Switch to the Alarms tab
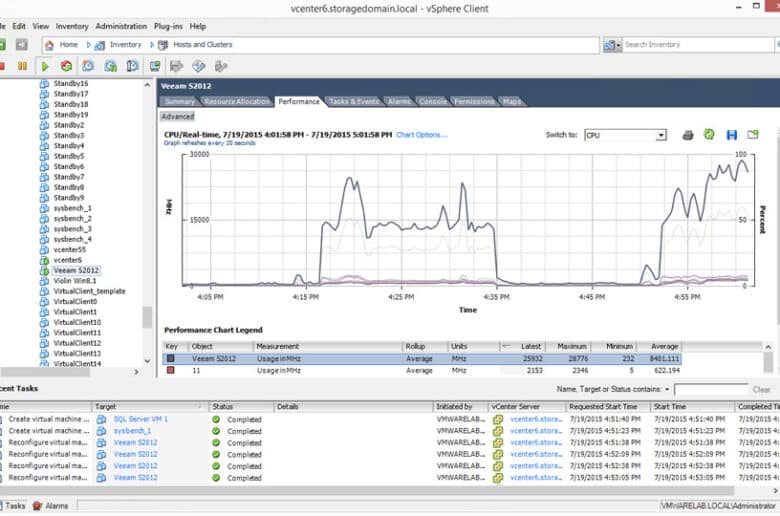The image size is (780, 516). [399, 102]
